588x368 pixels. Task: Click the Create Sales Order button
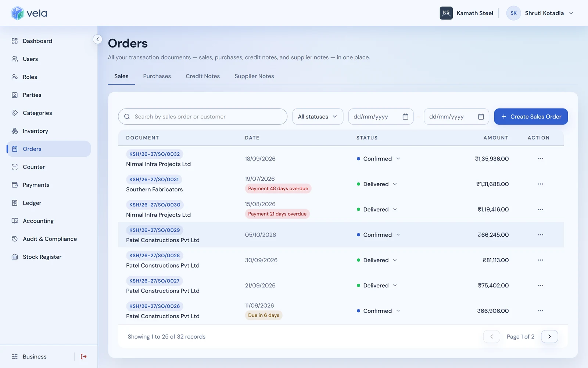(x=531, y=117)
